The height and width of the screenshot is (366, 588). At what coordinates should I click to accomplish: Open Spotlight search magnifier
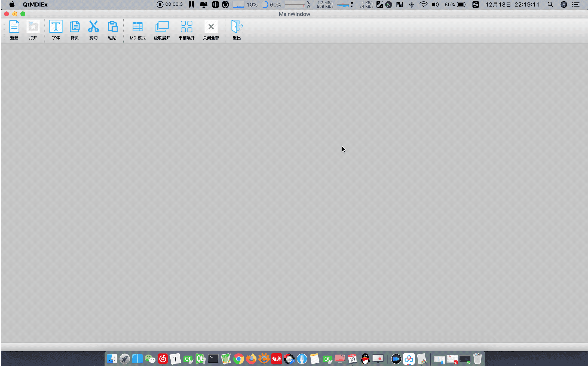click(x=550, y=4)
